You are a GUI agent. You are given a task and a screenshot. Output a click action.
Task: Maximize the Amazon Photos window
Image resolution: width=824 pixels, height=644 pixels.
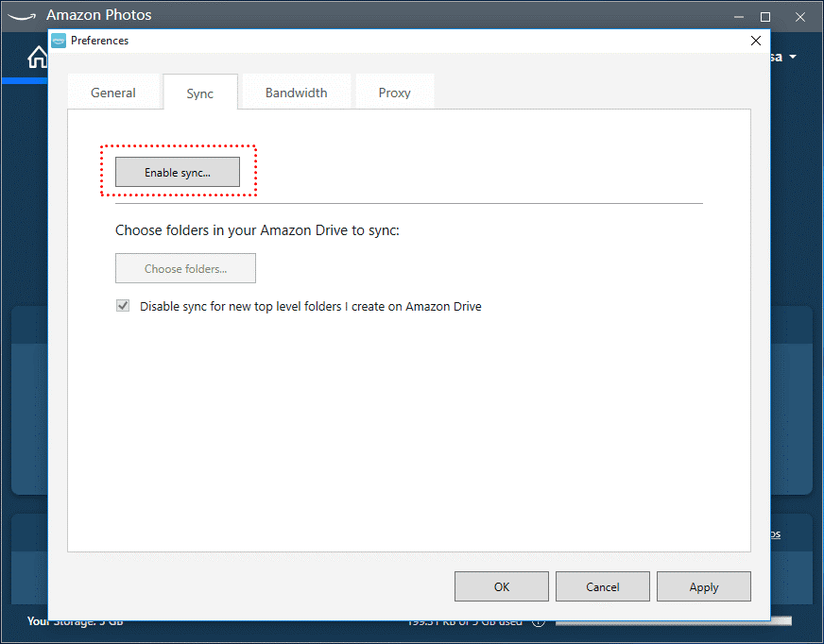765,16
